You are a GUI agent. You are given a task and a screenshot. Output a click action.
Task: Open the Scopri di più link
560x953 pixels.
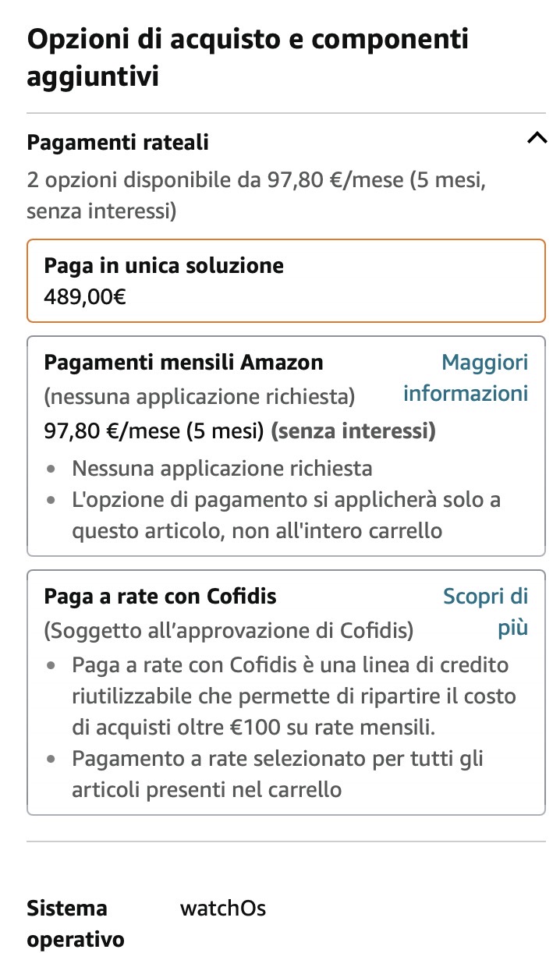click(x=486, y=611)
